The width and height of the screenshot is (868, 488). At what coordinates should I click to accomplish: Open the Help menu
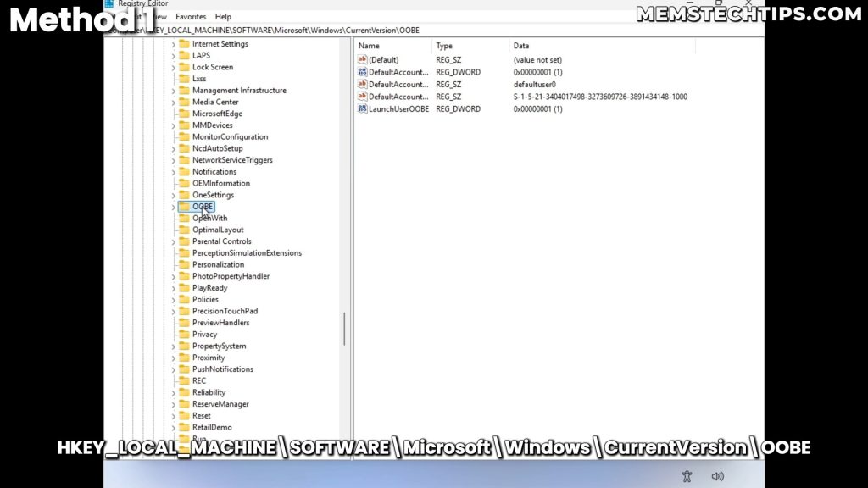223,17
